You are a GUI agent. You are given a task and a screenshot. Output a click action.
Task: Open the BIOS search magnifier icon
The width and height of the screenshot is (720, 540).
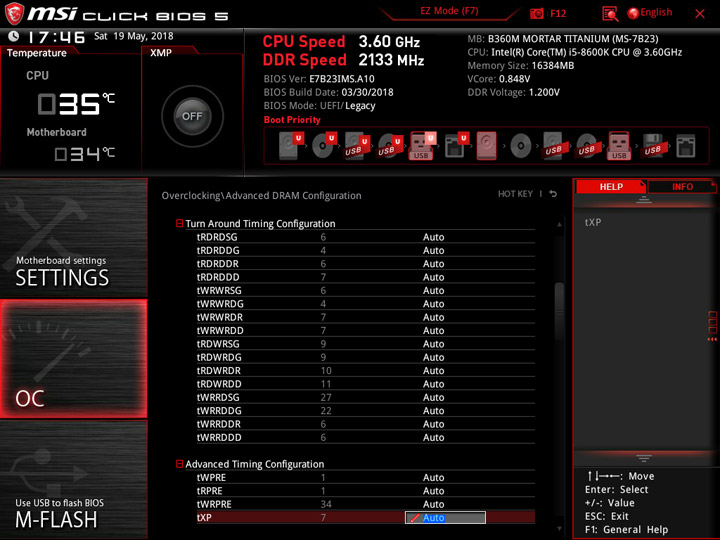click(610, 14)
